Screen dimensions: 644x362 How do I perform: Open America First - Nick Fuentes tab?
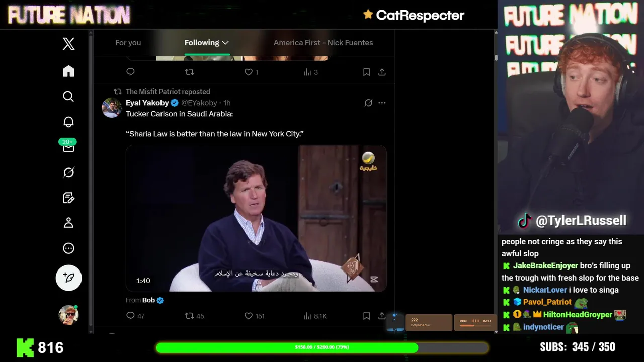(x=323, y=43)
